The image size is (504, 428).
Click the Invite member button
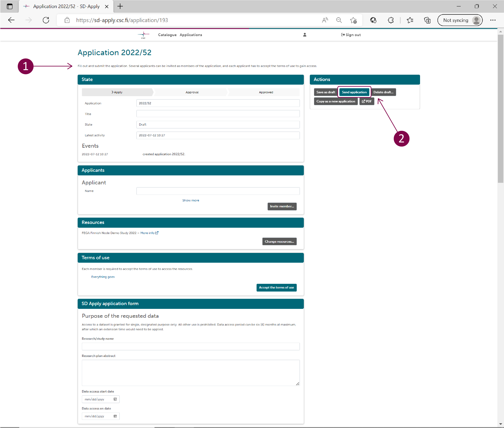tap(282, 206)
